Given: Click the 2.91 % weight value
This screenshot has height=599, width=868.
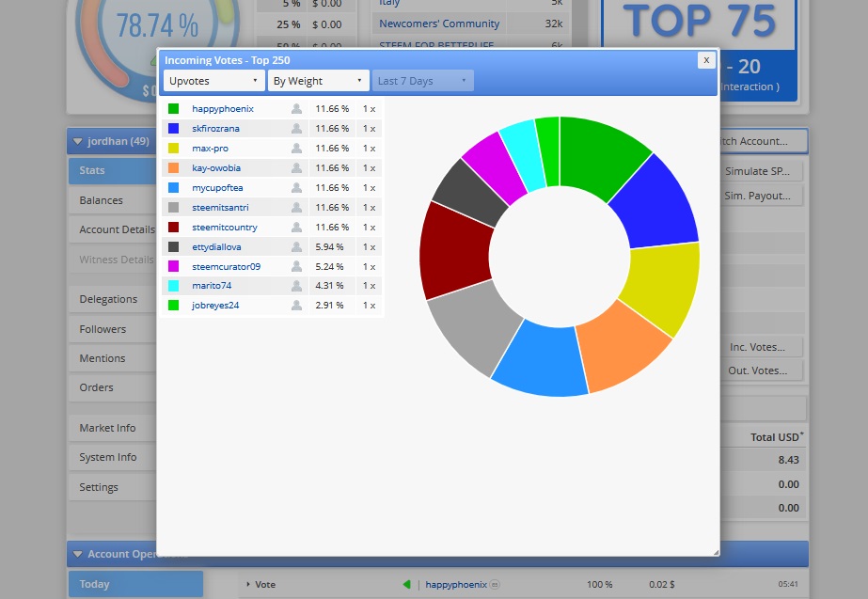Looking at the screenshot, I should click(329, 305).
